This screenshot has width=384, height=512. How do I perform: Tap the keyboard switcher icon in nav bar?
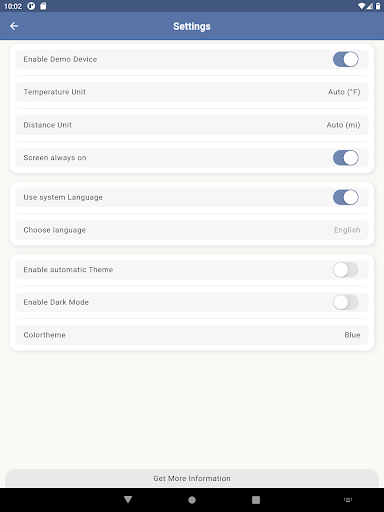(348, 499)
